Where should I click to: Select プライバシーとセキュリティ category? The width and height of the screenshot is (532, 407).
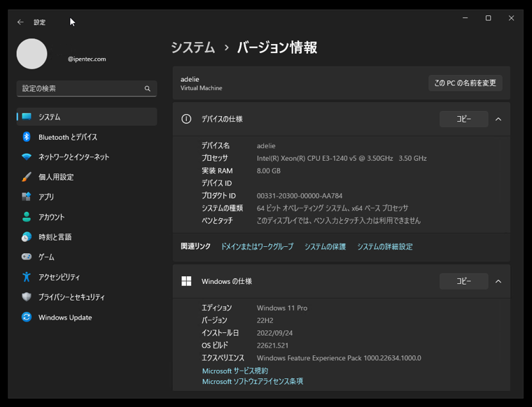point(87,297)
